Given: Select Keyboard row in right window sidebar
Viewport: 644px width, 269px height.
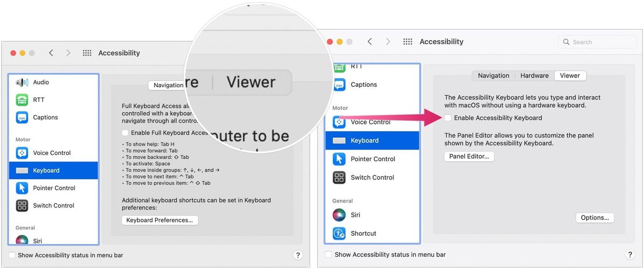Looking at the screenshot, I should click(x=372, y=140).
